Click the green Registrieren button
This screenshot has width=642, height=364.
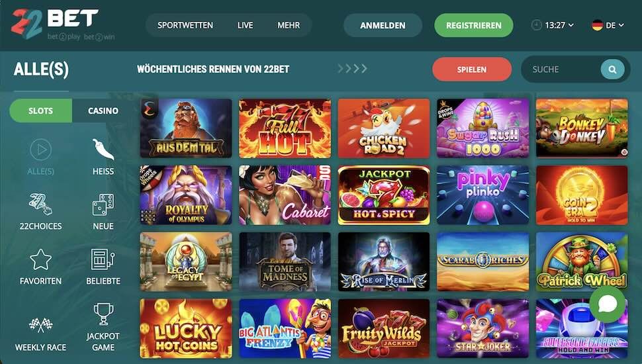click(x=474, y=25)
